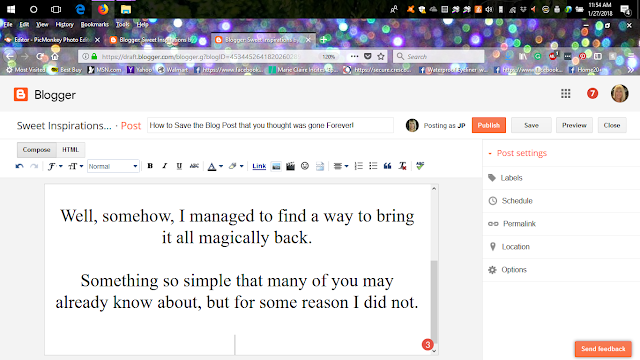The height and width of the screenshot is (360, 640).
Task: Open the Windows Start menu
Action: click(x=11, y=9)
